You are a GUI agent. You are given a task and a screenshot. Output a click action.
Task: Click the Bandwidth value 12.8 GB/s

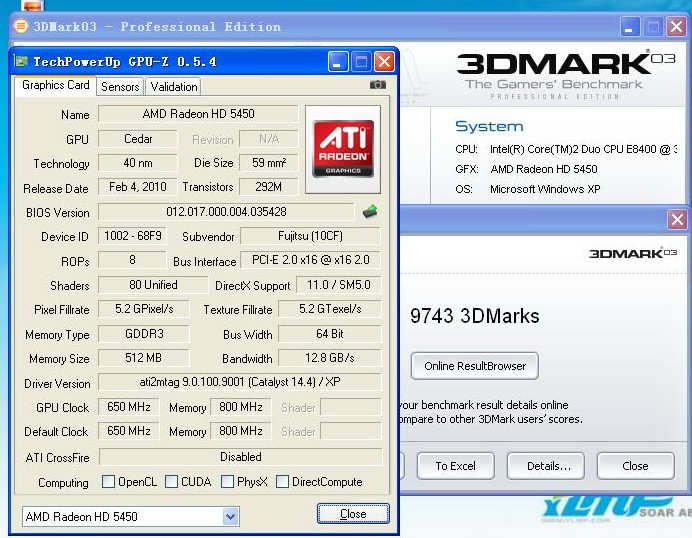tap(330, 358)
